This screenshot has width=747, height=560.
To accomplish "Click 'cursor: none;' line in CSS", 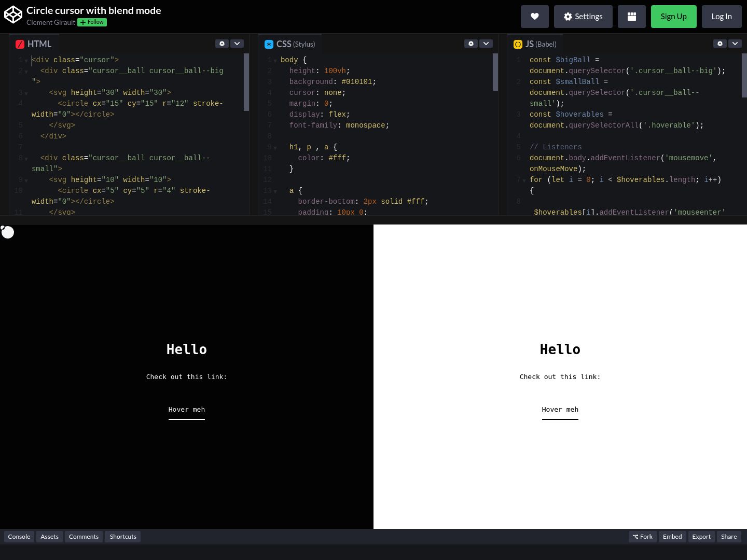I will 317,93.
